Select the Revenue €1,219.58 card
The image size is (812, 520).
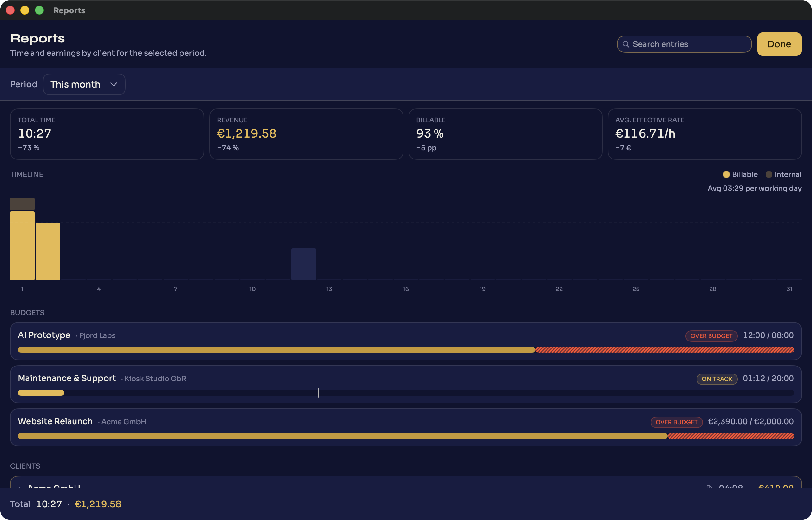tap(306, 134)
